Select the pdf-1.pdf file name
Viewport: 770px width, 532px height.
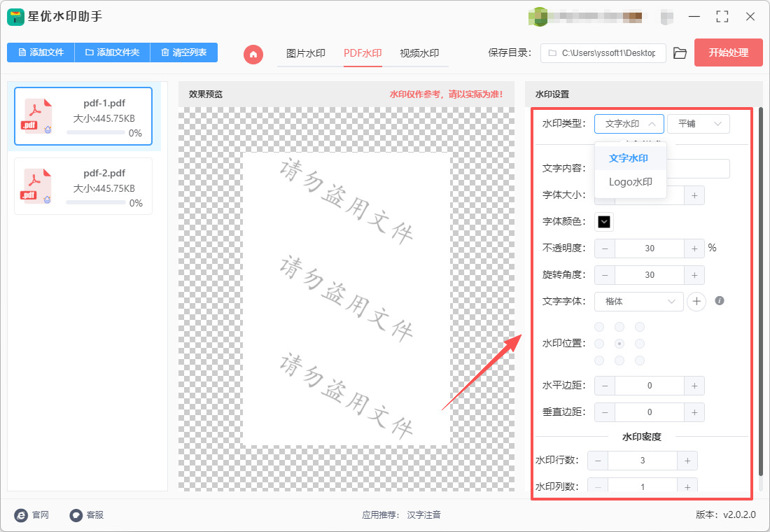coord(104,103)
